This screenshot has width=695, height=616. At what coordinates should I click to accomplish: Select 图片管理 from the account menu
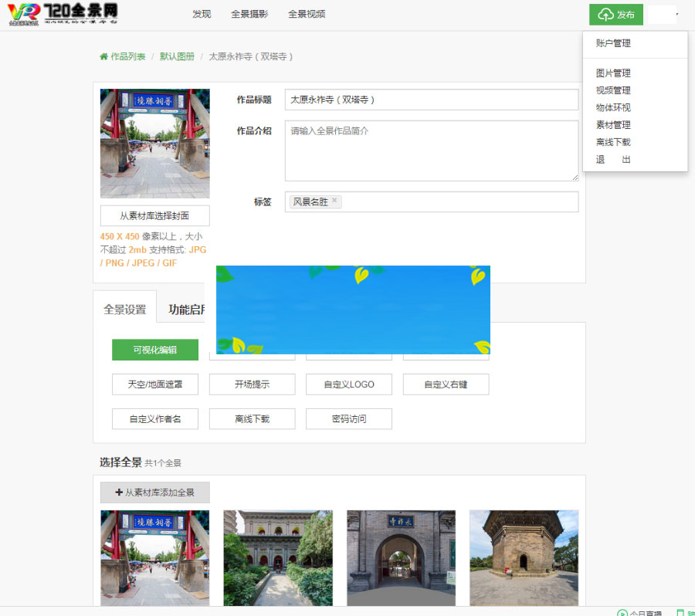coord(613,73)
